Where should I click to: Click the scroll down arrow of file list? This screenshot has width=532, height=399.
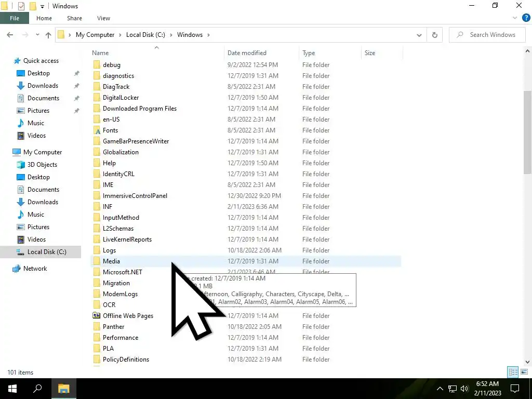coord(527,362)
